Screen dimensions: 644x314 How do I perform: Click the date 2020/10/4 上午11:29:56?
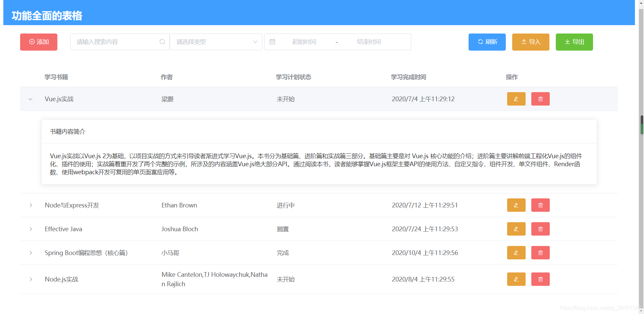[x=425, y=253]
